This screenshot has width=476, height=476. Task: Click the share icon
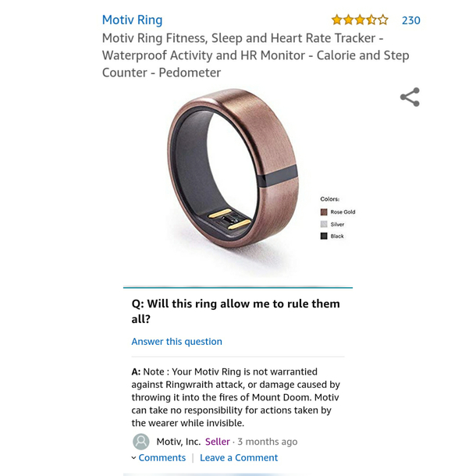pyautogui.click(x=410, y=97)
